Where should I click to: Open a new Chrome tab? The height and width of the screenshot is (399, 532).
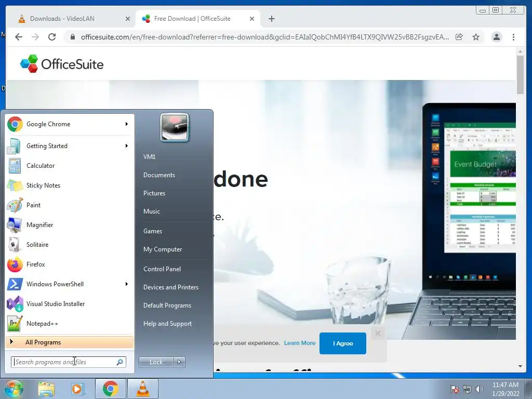[x=271, y=19]
